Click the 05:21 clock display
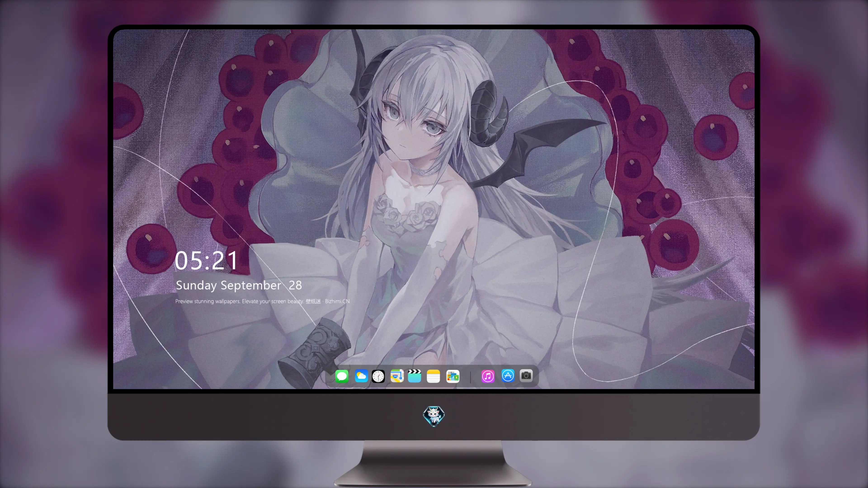Screen dimensions: 868x488 [x=206, y=261]
